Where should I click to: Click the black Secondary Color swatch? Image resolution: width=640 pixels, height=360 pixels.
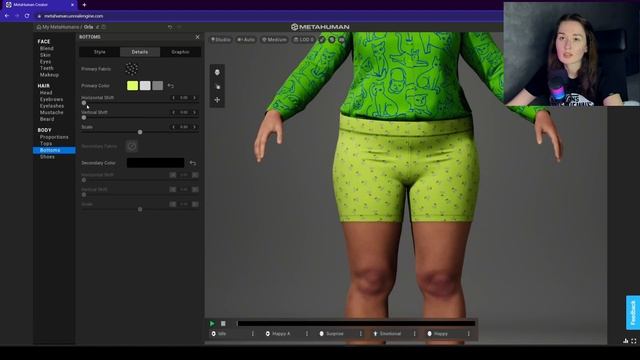(x=156, y=163)
